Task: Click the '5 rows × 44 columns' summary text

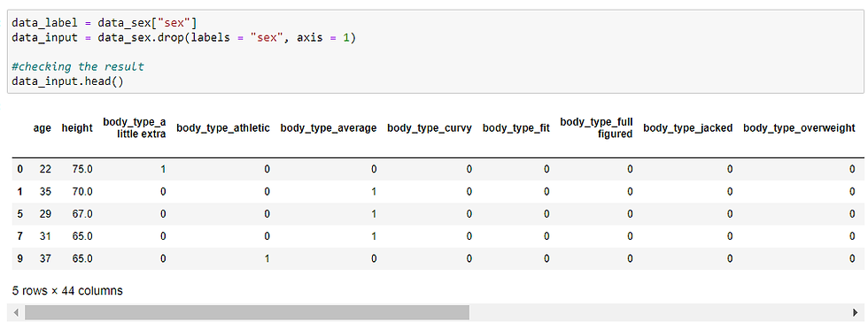Action: point(67,291)
